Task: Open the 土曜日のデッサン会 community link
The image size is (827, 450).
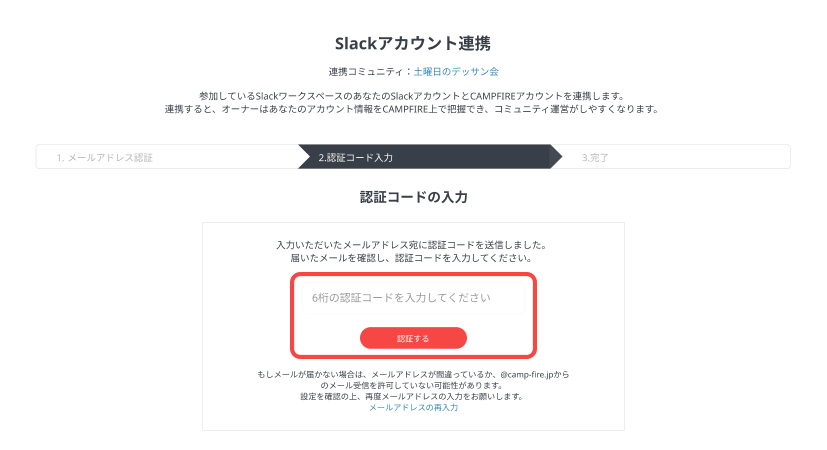Action: tap(456, 72)
